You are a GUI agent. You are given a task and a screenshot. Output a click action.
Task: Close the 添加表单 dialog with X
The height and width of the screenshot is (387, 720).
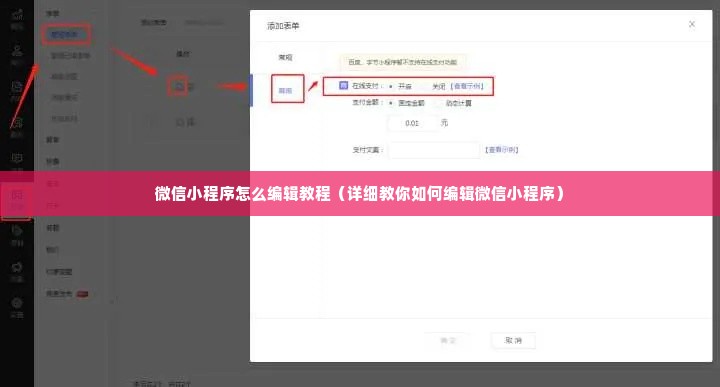(692, 24)
